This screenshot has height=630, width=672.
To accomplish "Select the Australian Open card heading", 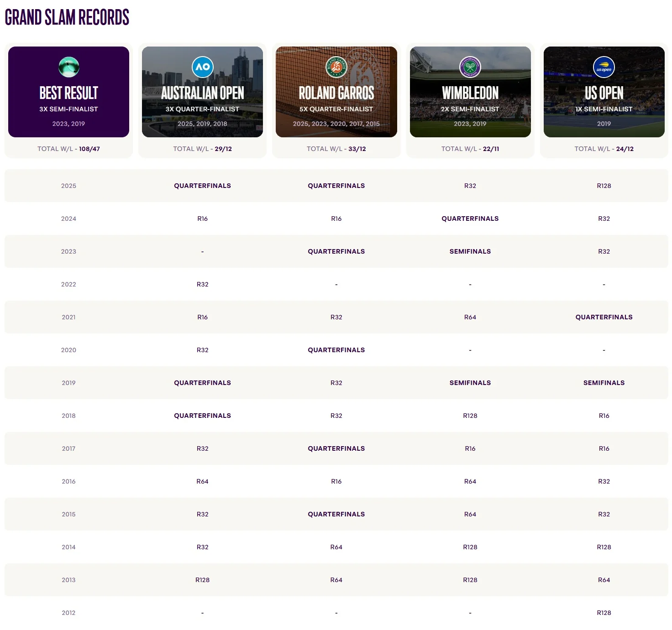I will click(x=202, y=93).
